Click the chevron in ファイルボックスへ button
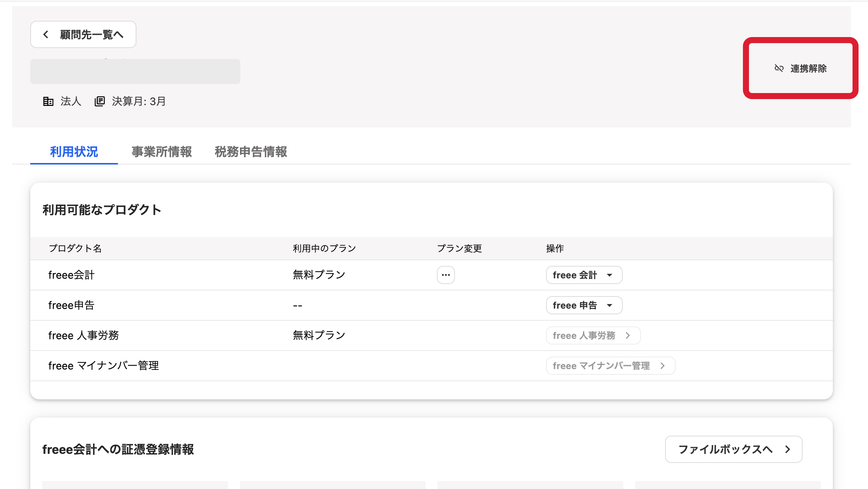868x489 pixels. 788,449
